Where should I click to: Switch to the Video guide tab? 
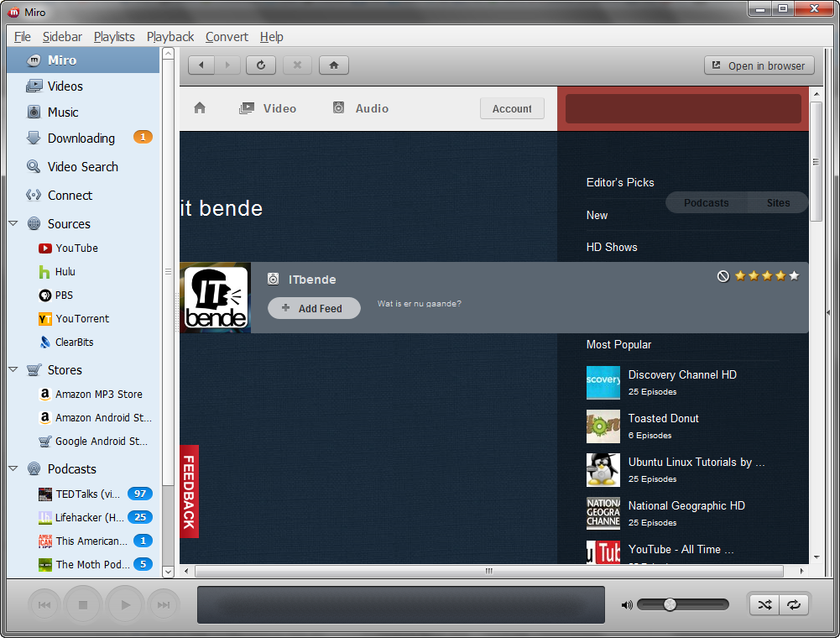click(x=268, y=108)
